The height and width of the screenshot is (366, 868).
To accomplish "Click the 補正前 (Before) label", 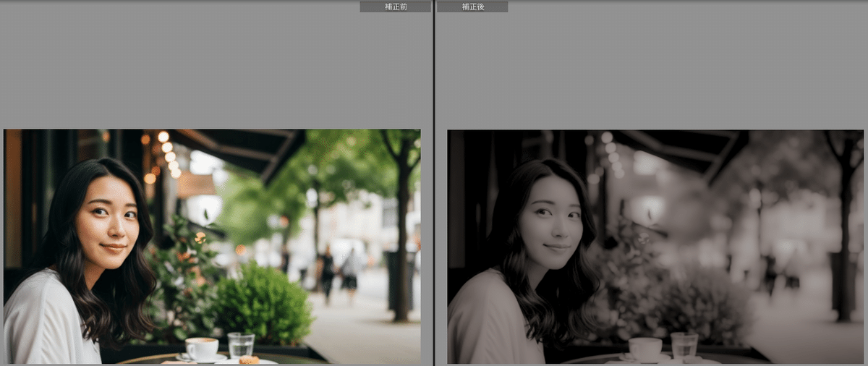I will point(396,7).
